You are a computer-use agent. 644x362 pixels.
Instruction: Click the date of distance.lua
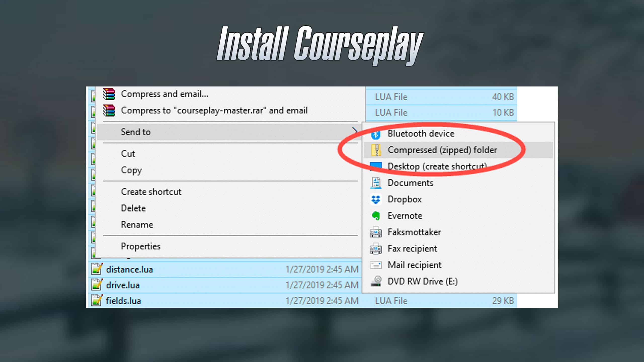[x=322, y=269]
